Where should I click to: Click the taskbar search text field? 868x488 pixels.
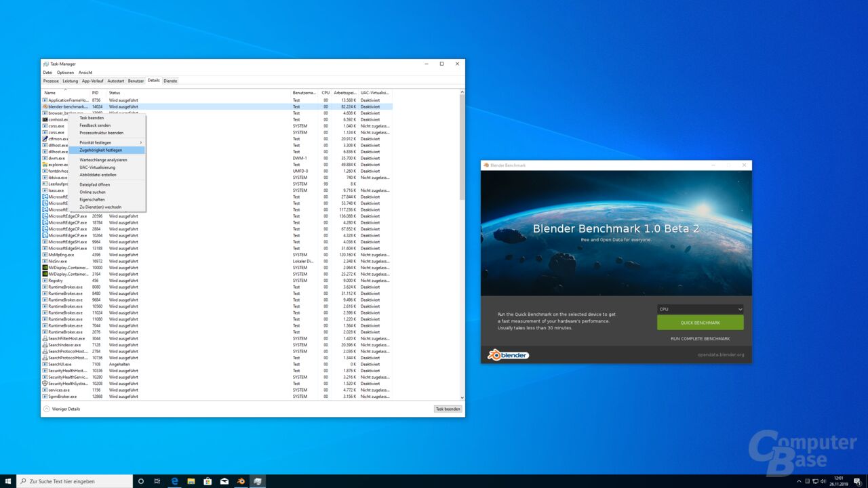click(x=73, y=481)
